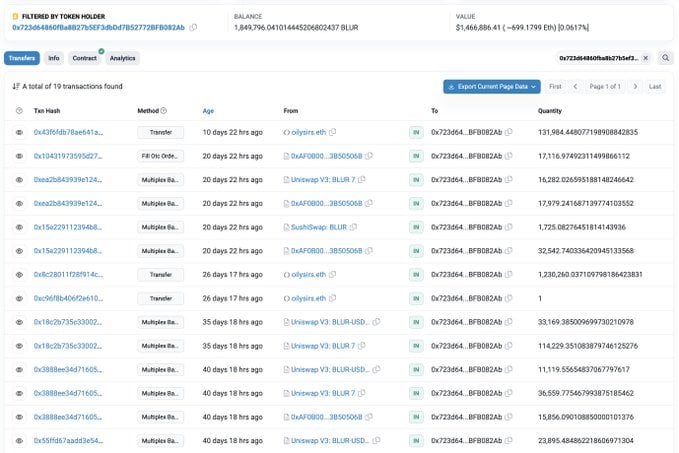Viewport: 679px width, 453px height.
Task: Click the Method column help icon
Action: click(164, 111)
